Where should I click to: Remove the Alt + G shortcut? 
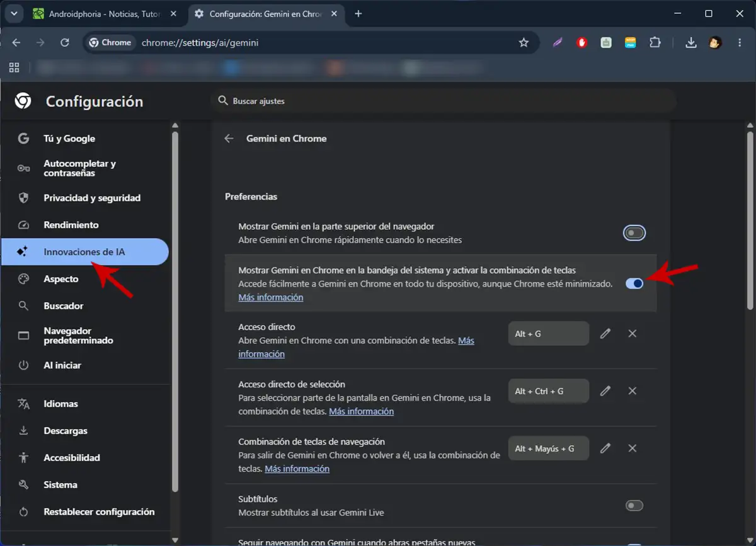pyautogui.click(x=633, y=334)
